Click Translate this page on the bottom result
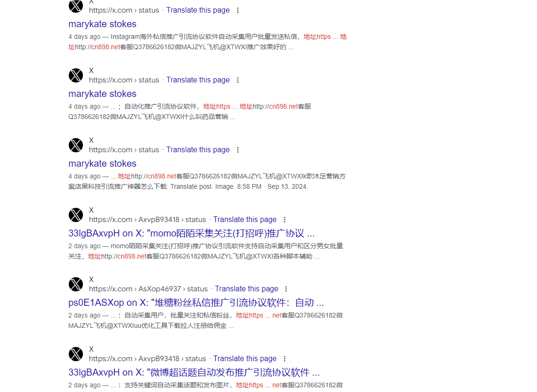The width and height of the screenshot is (537, 392). 245,358
